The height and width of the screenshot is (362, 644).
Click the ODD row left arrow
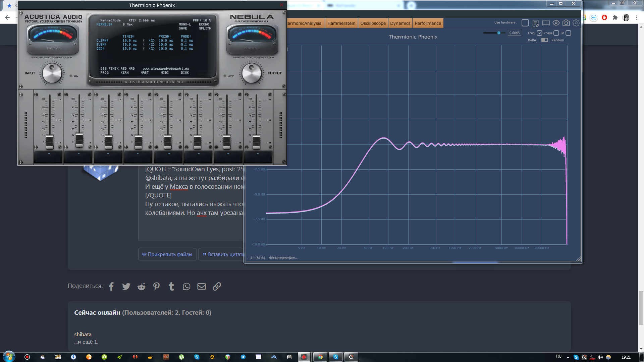coord(144,49)
